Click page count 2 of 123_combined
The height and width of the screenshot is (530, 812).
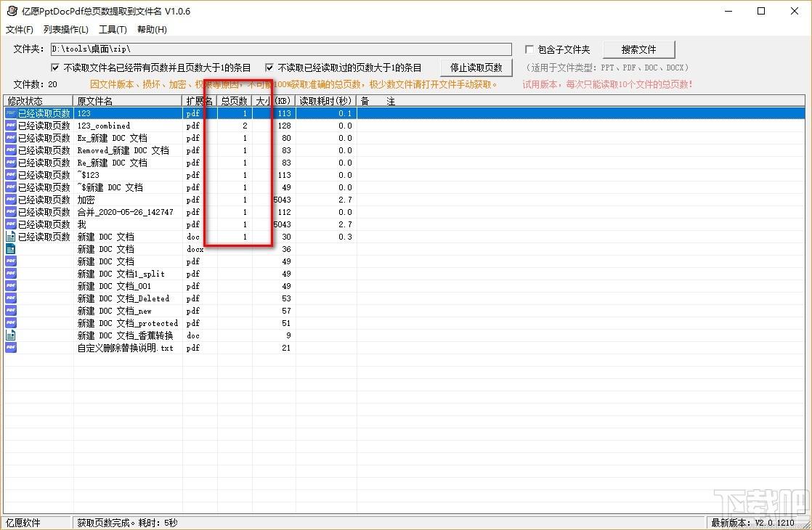tap(245, 126)
